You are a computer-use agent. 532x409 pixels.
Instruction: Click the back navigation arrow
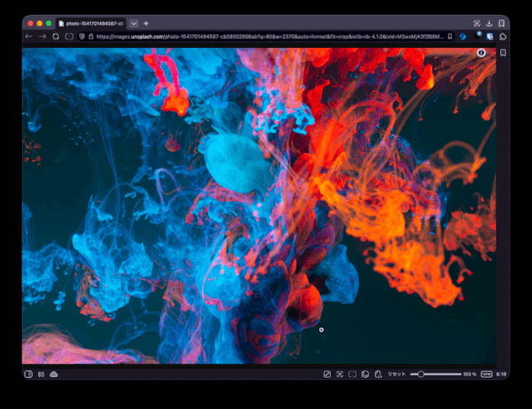tap(29, 36)
